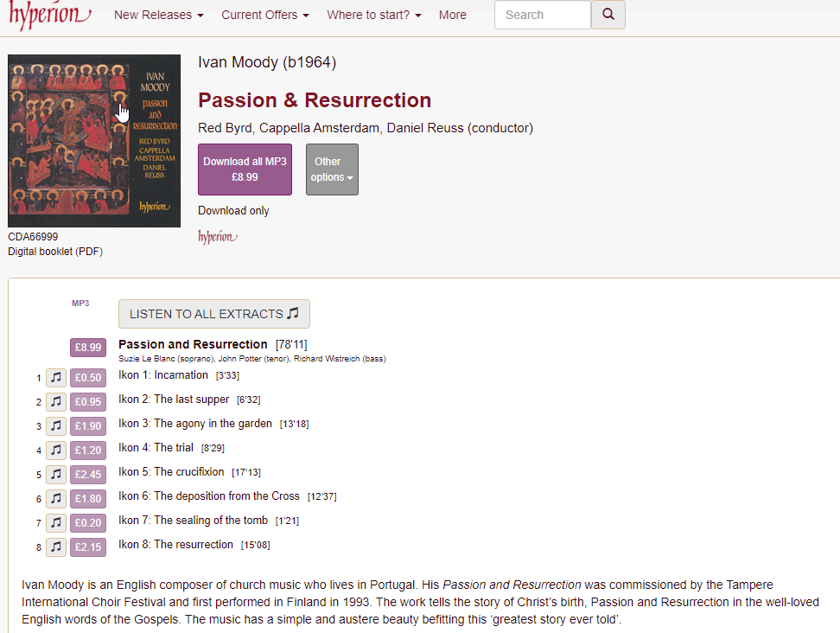Open Ikon 3: The agony in the garden title
Screen dimensions: 840x633
pos(195,424)
